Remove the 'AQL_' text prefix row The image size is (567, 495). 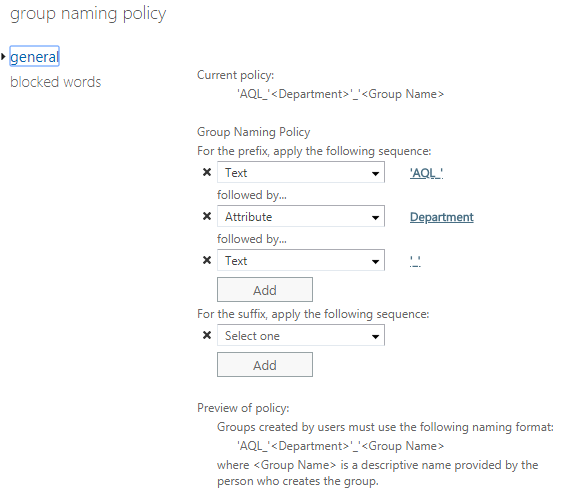point(207,172)
